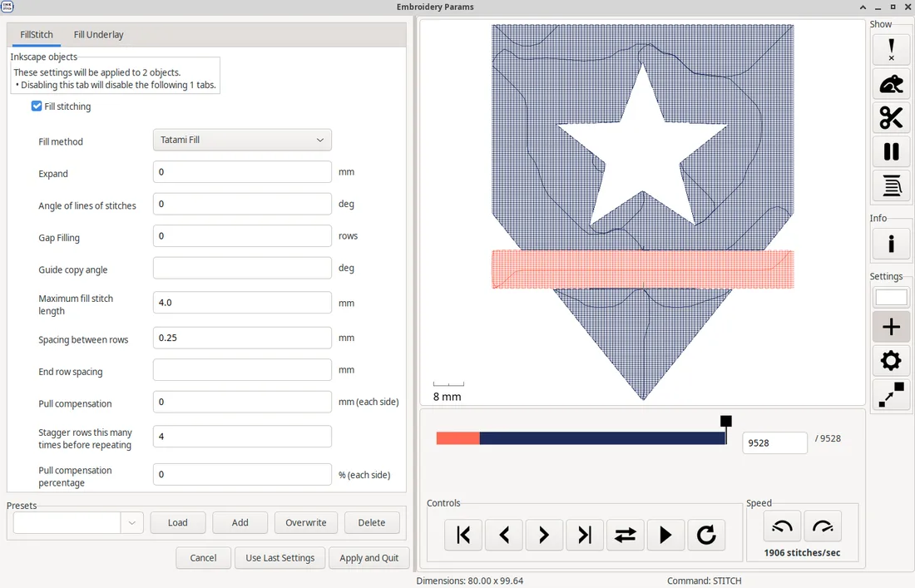Image resolution: width=915 pixels, height=588 pixels.
Task: Click 'Dimensions: 80.00 x 99.64' status text
Action: point(469,581)
